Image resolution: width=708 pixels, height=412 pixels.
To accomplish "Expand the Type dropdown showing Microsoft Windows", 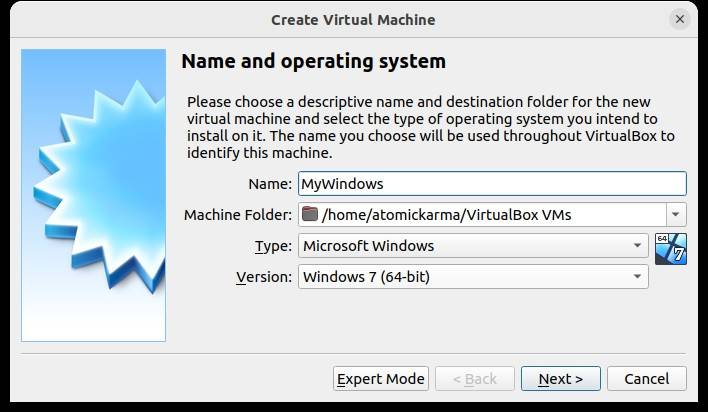I will pyautogui.click(x=472, y=245).
